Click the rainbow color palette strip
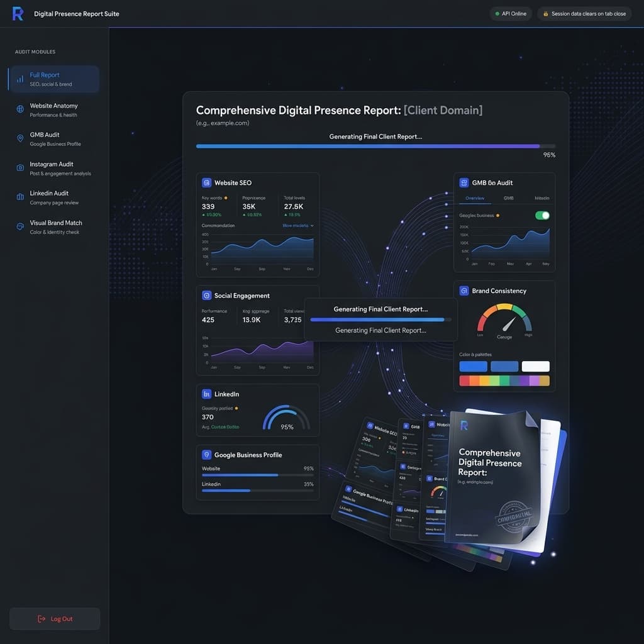 tap(504, 380)
